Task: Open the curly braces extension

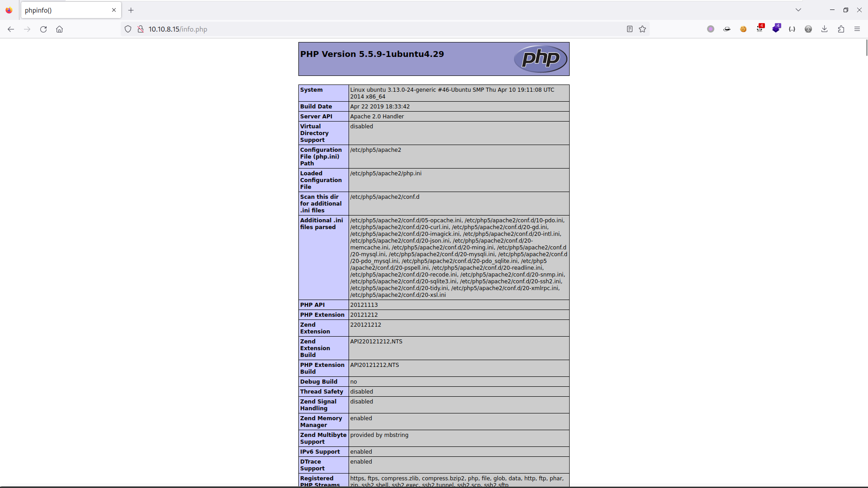Action: 792,29
